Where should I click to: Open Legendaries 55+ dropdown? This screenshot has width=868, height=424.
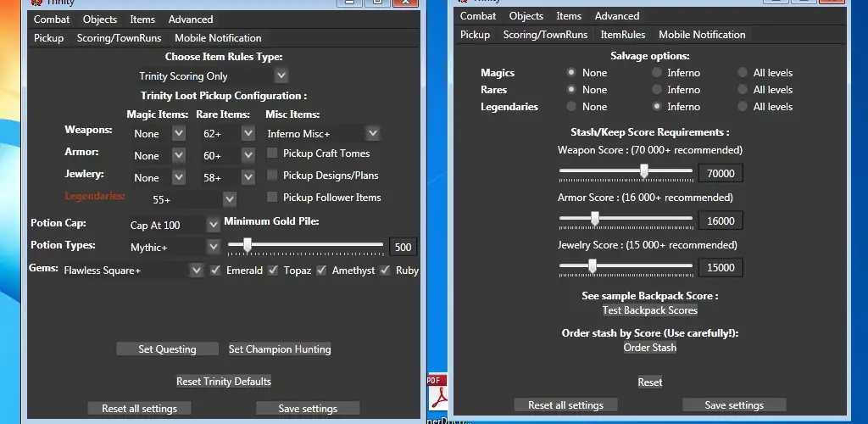pyautogui.click(x=229, y=198)
